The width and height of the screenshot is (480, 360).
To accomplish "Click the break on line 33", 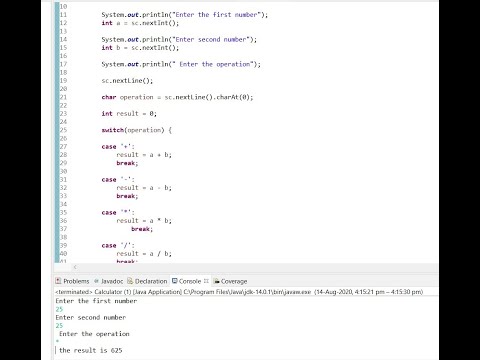I will point(127,196).
